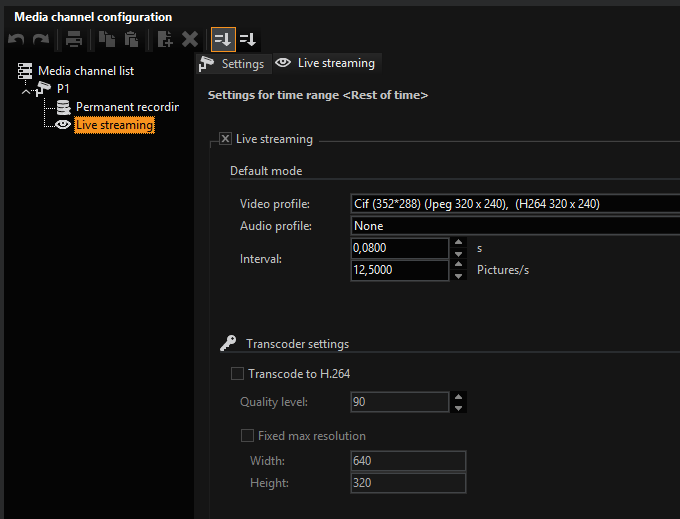Viewport: 680px width, 519px height.
Task: Click the undo arrow in the toolbar
Action: coord(16,40)
